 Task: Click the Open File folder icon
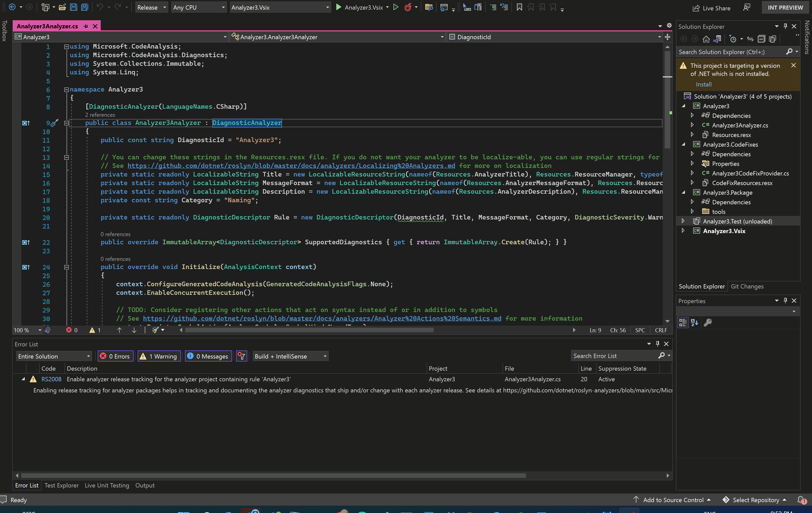(x=63, y=7)
